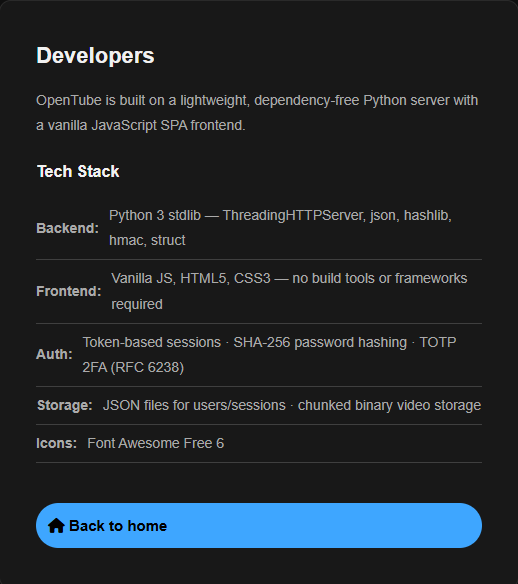The image size is (518, 584).
Task: Click the Backend: label
Action: tap(67, 228)
